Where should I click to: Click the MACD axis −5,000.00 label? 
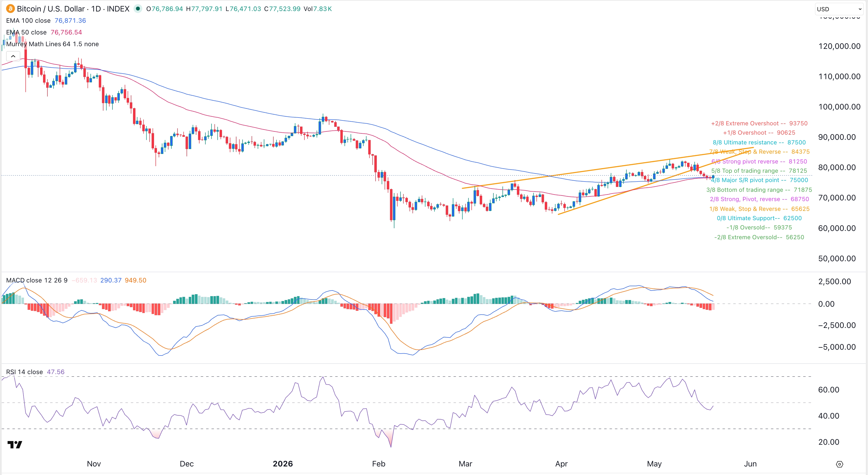837,347
